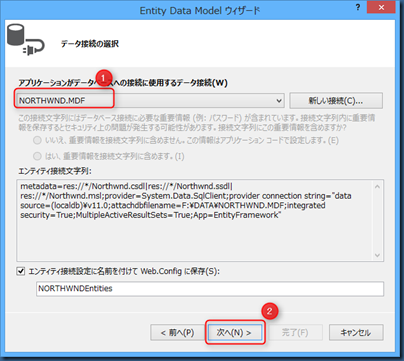Go back with the < 前へ(P) button

tap(177, 333)
